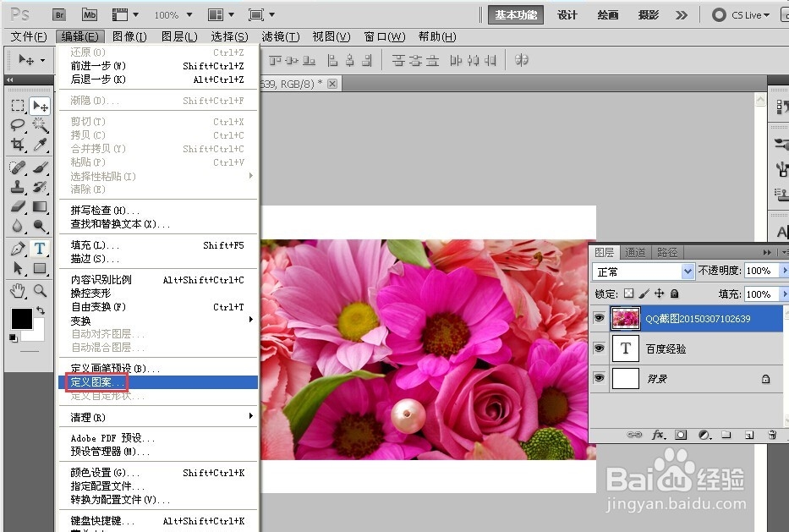This screenshot has width=789, height=532.
Task: Enable lock transparent pixels for the layer
Action: click(x=630, y=293)
